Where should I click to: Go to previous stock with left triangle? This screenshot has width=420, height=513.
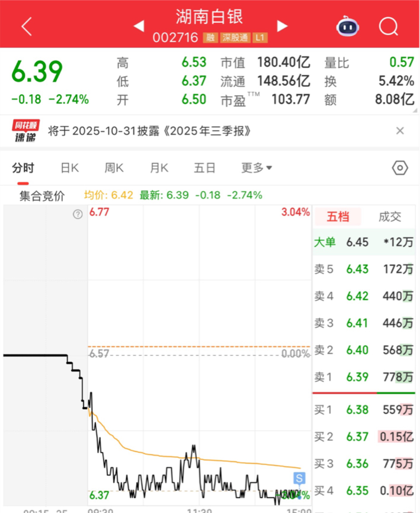coord(139,26)
